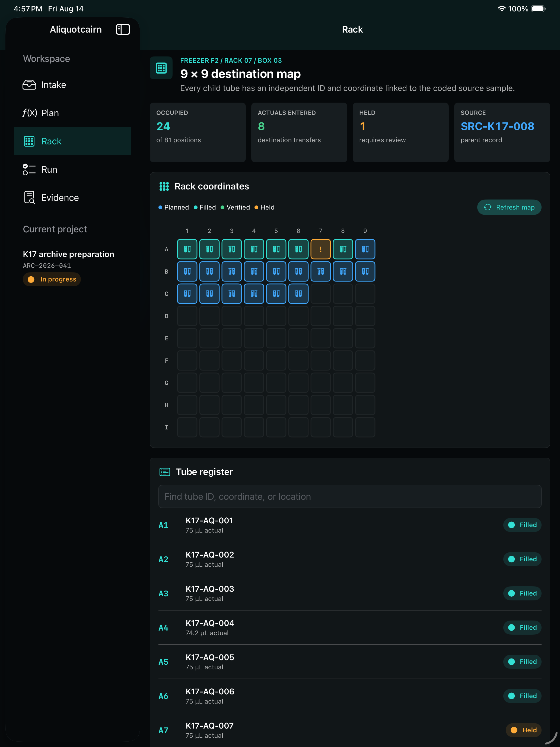Open the Occupied 24 positions card
Image resolution: width=560 pixels, height=747 pixels.
(x=198, y=132)
